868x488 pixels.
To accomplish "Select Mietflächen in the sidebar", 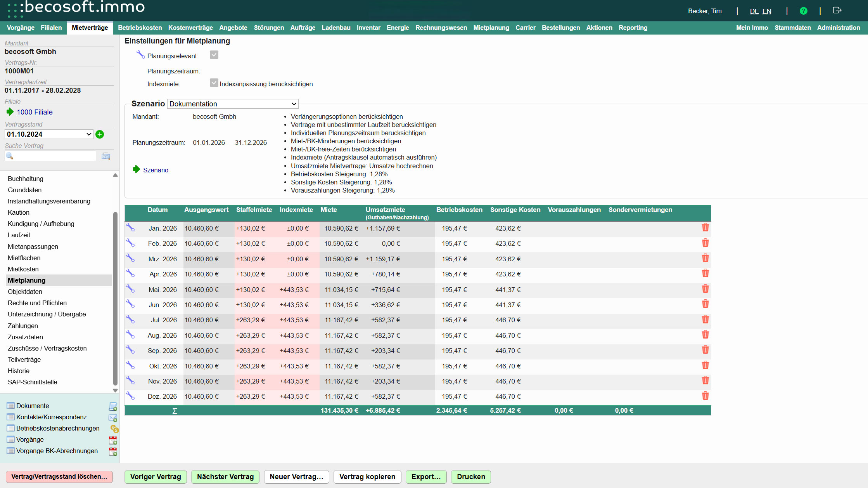I will coord(24,258).
